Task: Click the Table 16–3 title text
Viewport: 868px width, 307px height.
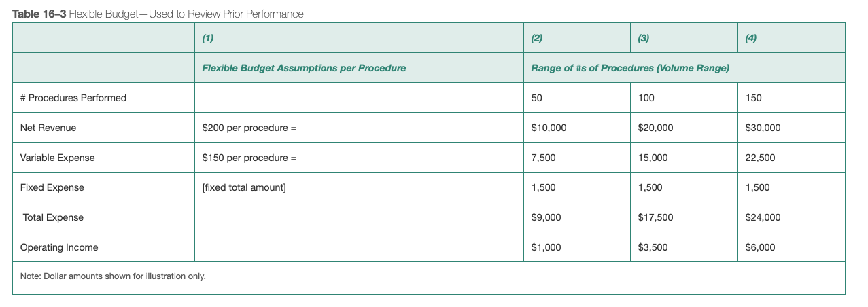Action: pos(158,14)
